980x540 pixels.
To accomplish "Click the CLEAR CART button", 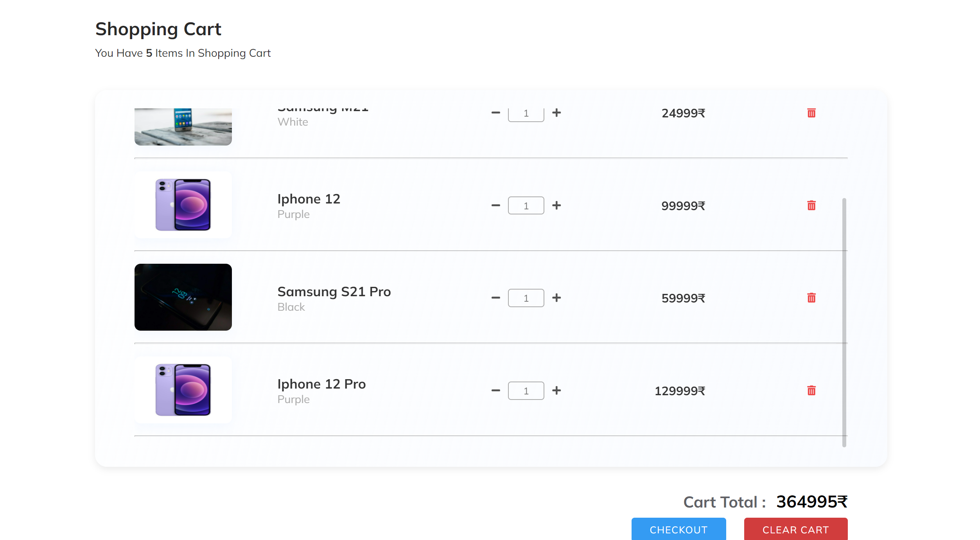I will coord(795,529).
